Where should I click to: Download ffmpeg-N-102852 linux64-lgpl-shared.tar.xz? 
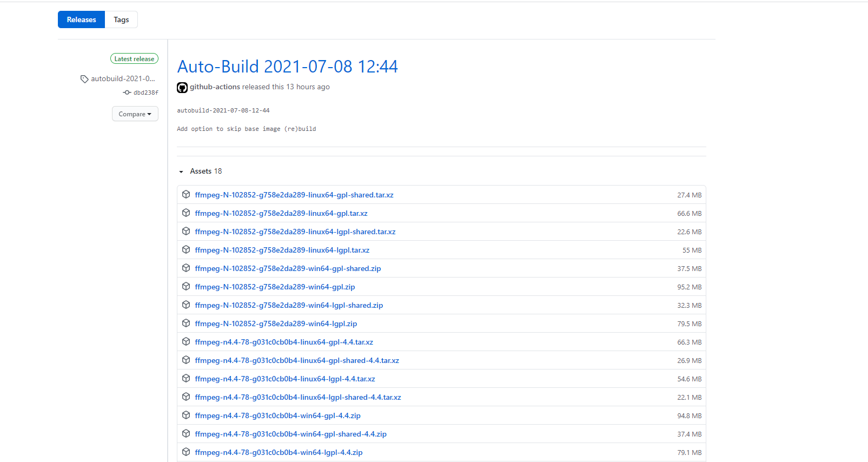tap(295, 232)
